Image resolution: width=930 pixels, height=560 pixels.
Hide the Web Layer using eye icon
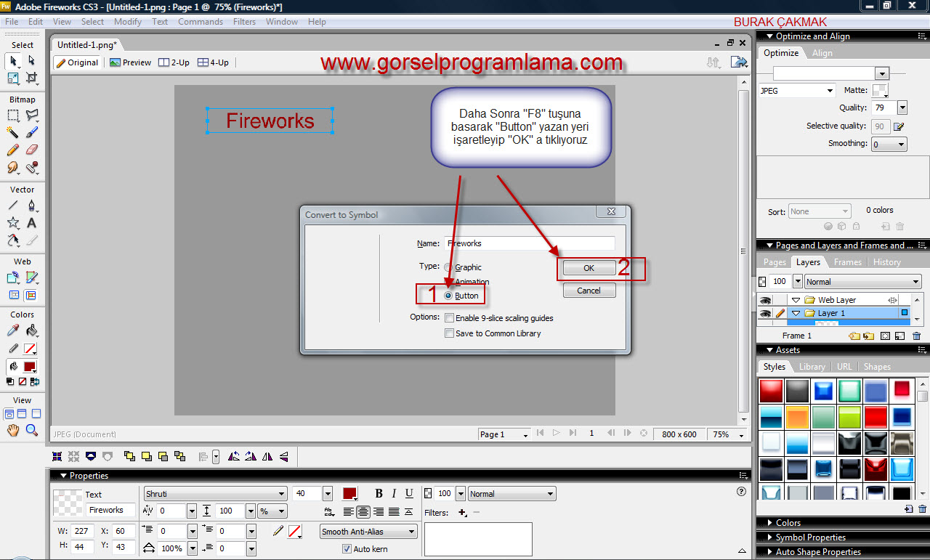tap(765, 300)
